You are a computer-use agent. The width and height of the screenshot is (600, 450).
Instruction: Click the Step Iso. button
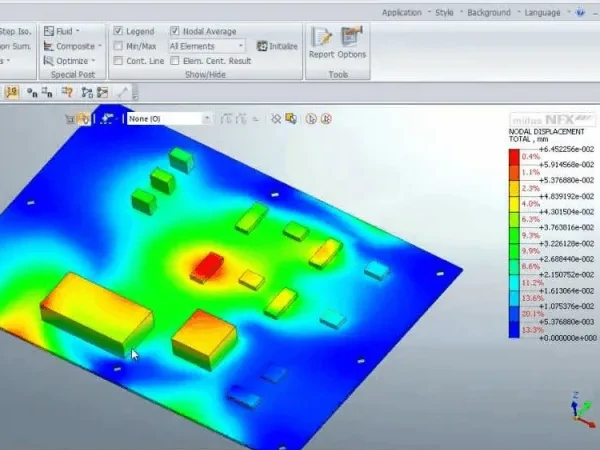pos(15,31)
